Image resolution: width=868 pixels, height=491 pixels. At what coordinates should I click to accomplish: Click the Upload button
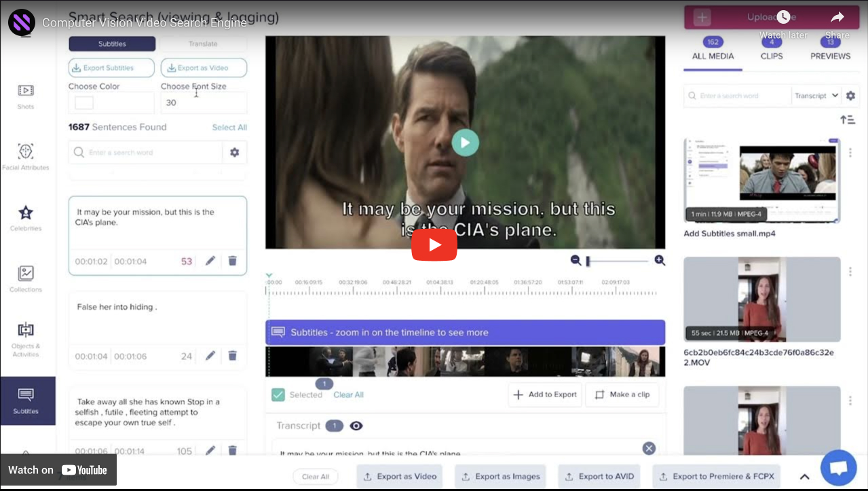pyautogui.click(x=771, y=18)
